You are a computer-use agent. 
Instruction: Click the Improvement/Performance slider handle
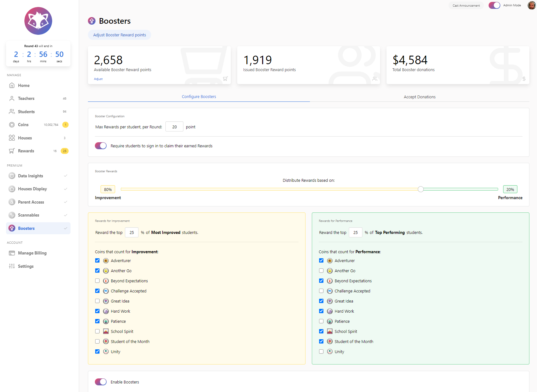421,189
